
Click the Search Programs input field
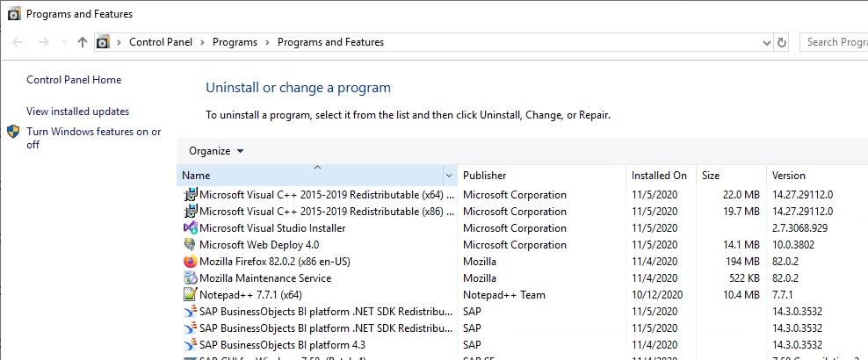click(x=835, y=42)
